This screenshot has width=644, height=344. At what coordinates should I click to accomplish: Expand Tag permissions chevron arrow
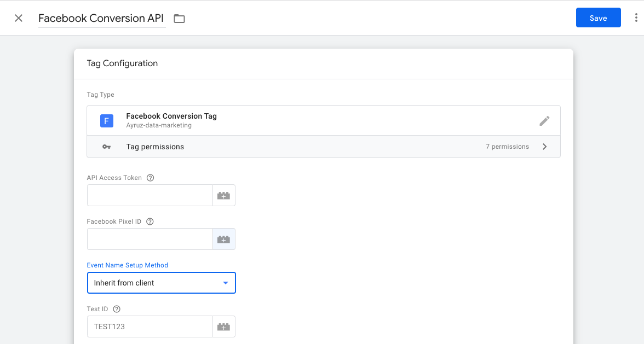(x=544, y=147)
